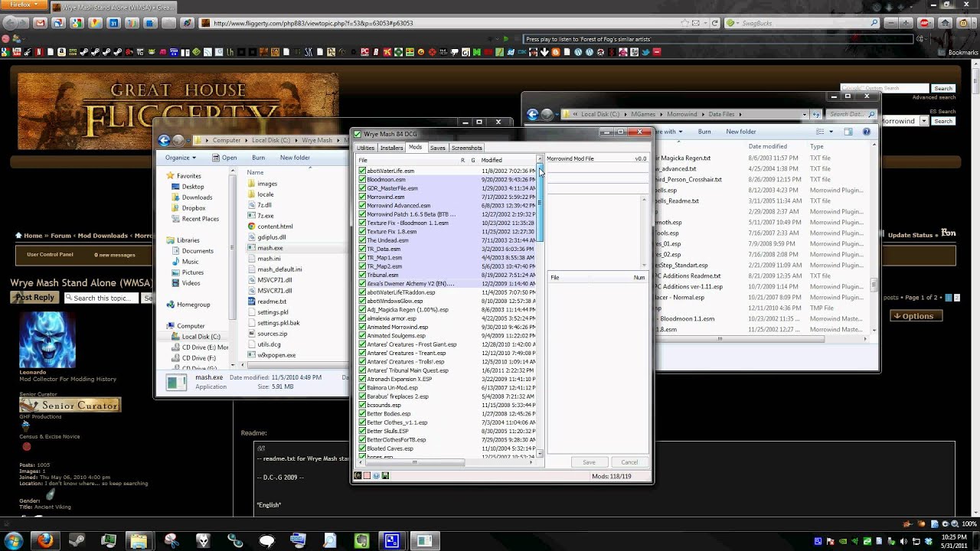The image size is (980, 551).
Task: Sort mods by the Modified column header
Action: 492,160
